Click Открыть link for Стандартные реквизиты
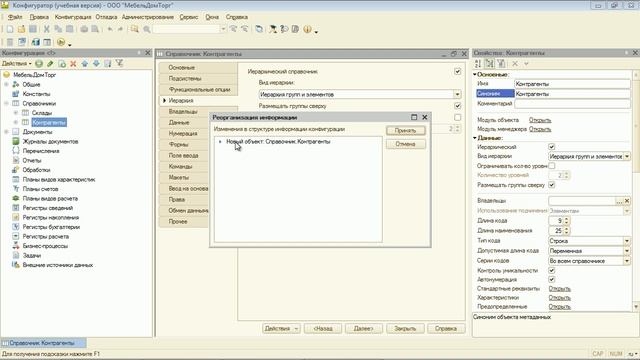The image size is (640, 360). click(559, 289)
